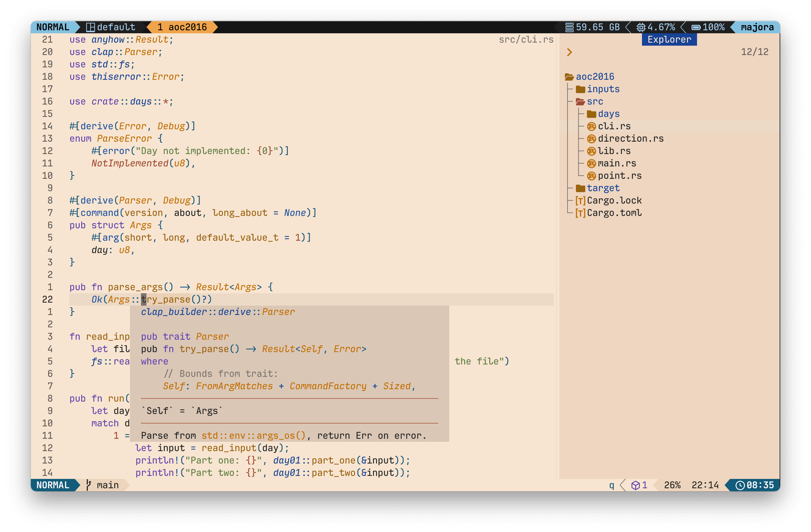The width and height of the screenshot is (811, 532).
Task: Click the '`Self` = `Args`' line in hover popup
Action: 182,411
